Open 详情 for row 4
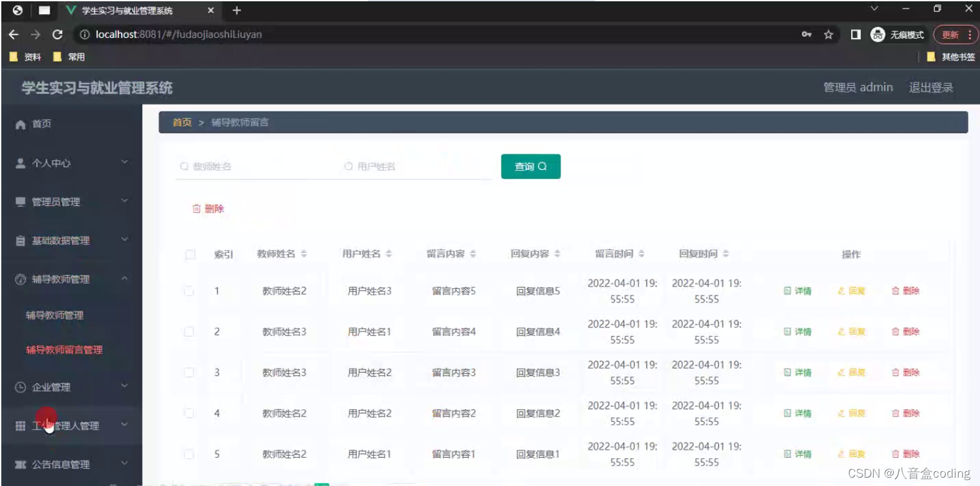Viewport: 980px width, 486px height. click(798, 413)
